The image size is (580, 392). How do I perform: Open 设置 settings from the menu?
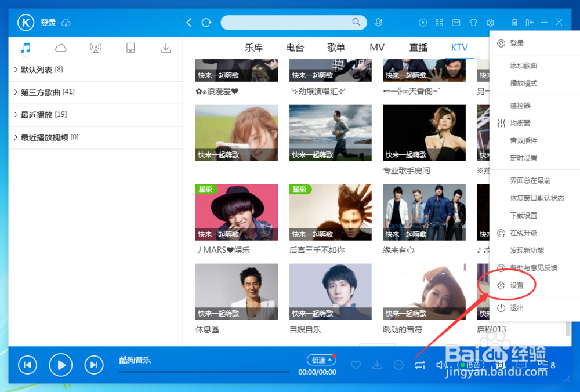coord(517,285)
